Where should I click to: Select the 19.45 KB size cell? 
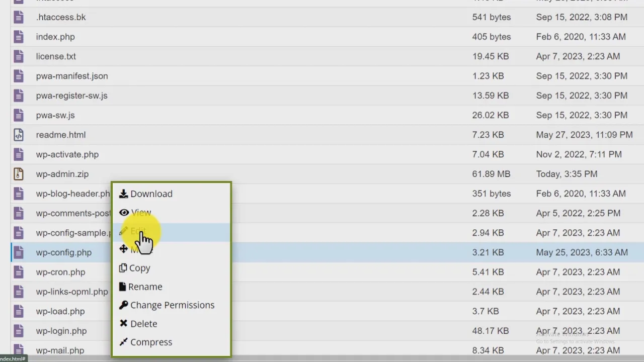(x=491, y=56)
